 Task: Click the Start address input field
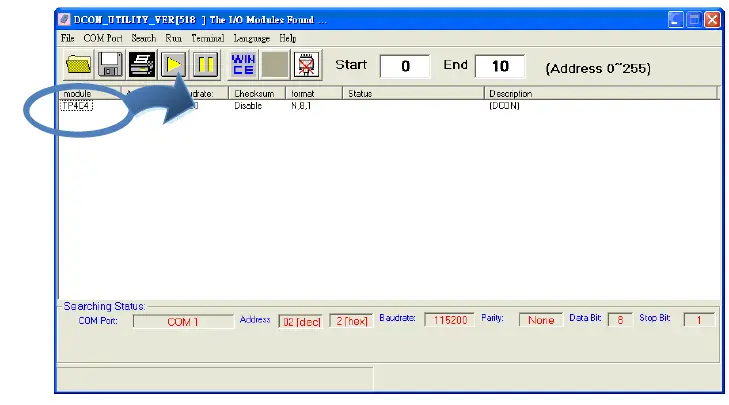405,66
